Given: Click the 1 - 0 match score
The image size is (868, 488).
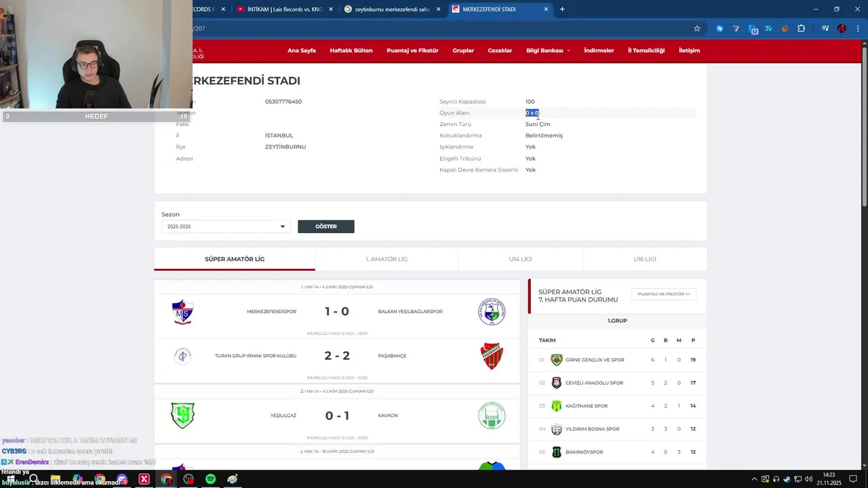Looking at the screenshot, I should point(337,312).
